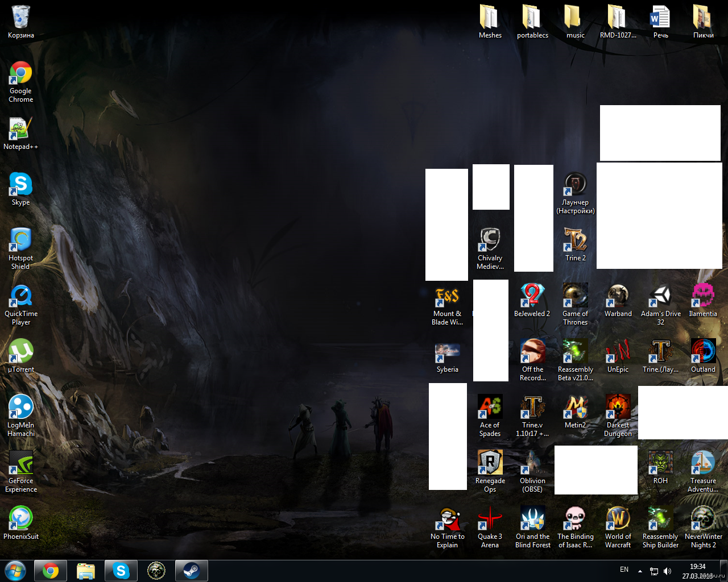Viewport: 728px width, 582px height.
Task: Select the Recycle Bin (Корзина) icon
Action: [x=20, y=17]
